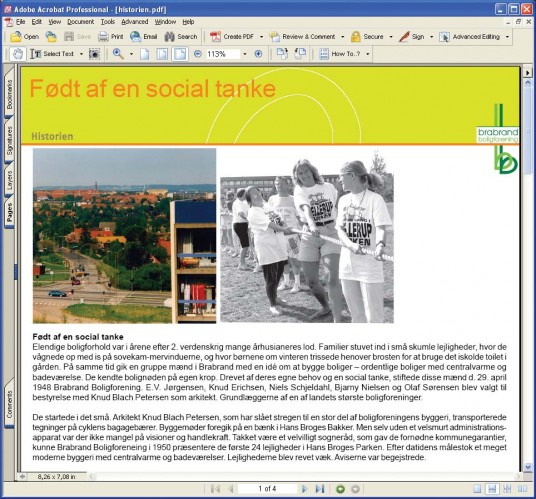536x499 pixels.
Task: Open the File menu
Action: [21, 22]
